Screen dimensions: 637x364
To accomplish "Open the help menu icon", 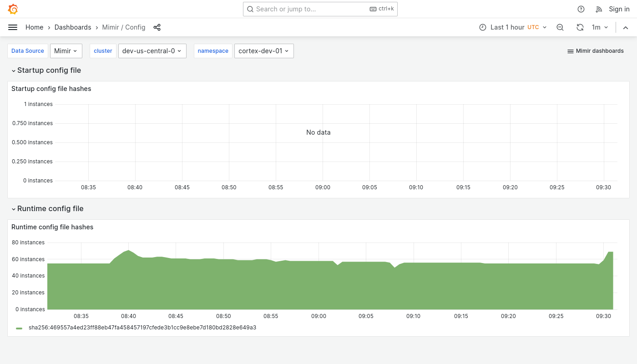I will [581, 9].
